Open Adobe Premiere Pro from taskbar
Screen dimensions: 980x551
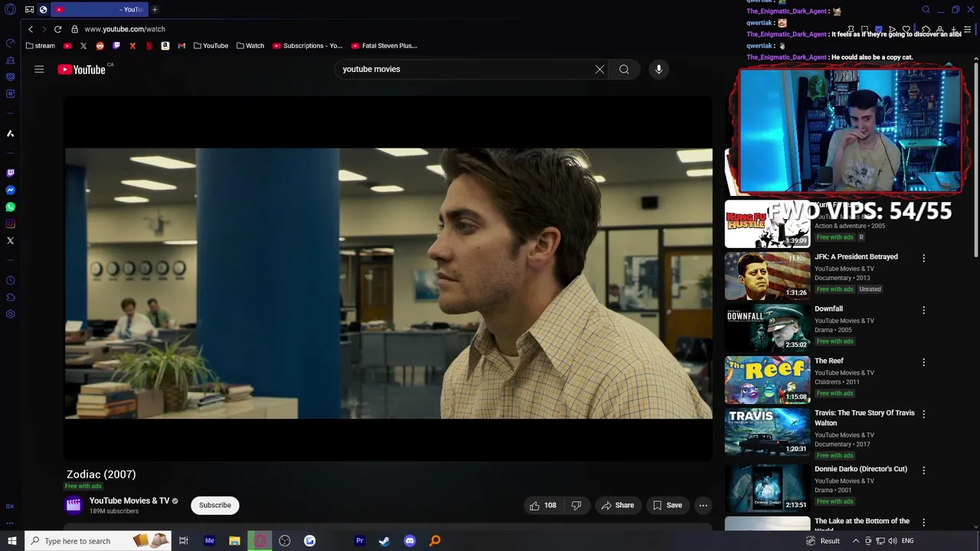pos(359,541)
